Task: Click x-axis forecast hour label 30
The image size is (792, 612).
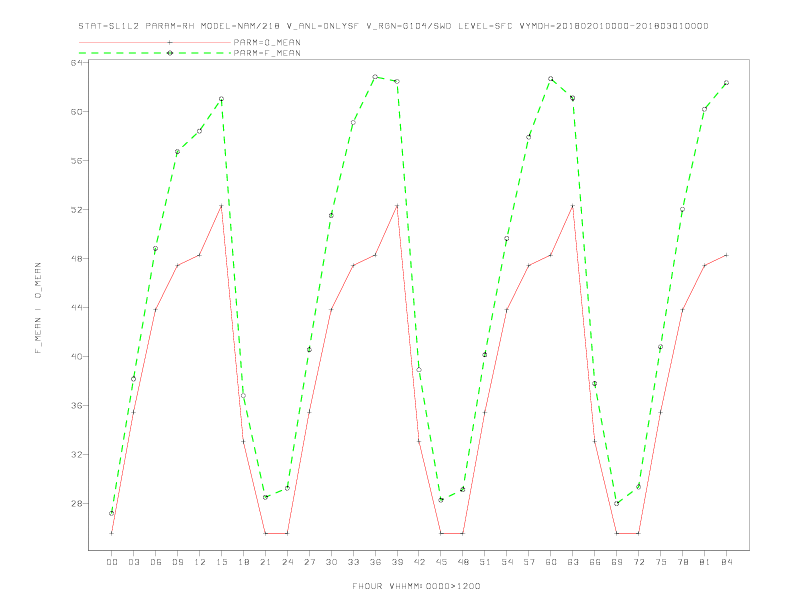Action: coord(331,562)
